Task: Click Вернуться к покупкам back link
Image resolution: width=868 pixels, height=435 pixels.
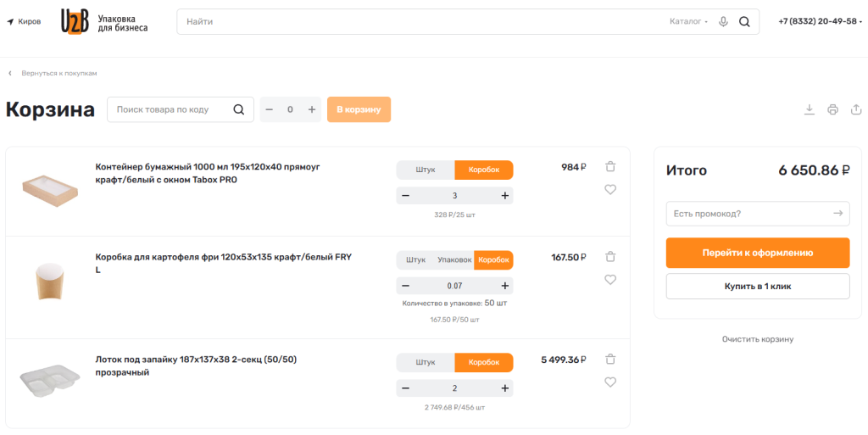Action: coord(58,74)
